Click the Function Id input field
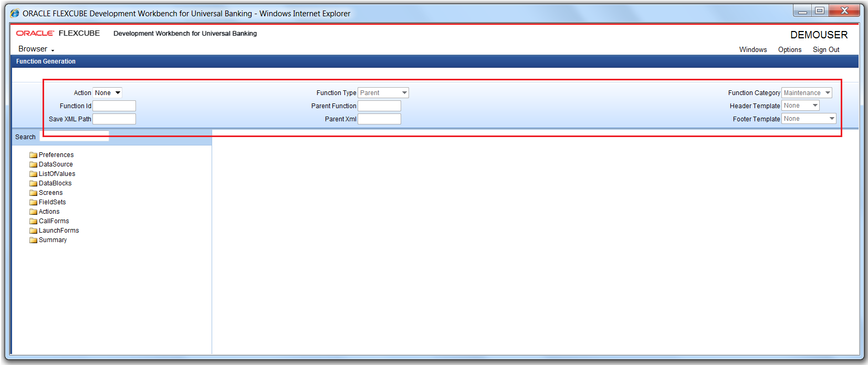 114,106
